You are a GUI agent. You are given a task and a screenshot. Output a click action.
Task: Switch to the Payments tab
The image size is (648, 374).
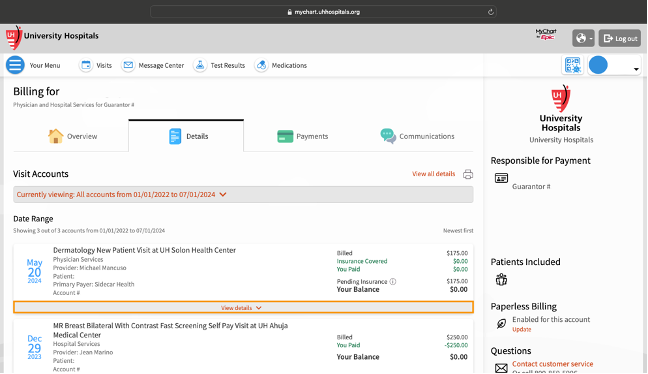[303, 136]
